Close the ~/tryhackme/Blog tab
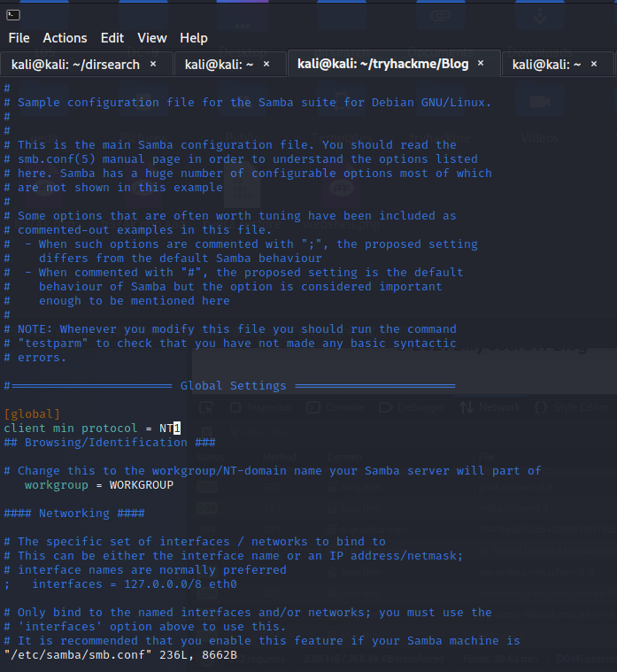This screenshot has height=672, width=617. click(x=481, y=63)
